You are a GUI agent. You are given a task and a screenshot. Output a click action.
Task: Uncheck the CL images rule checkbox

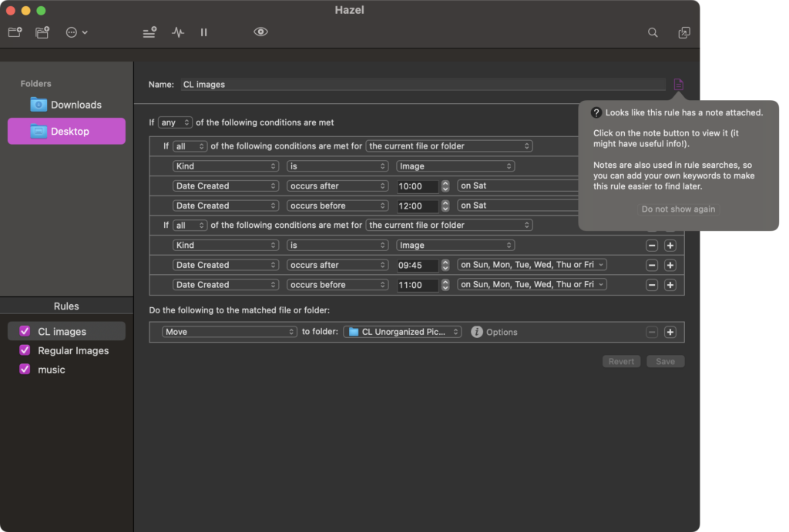point(25,331)
